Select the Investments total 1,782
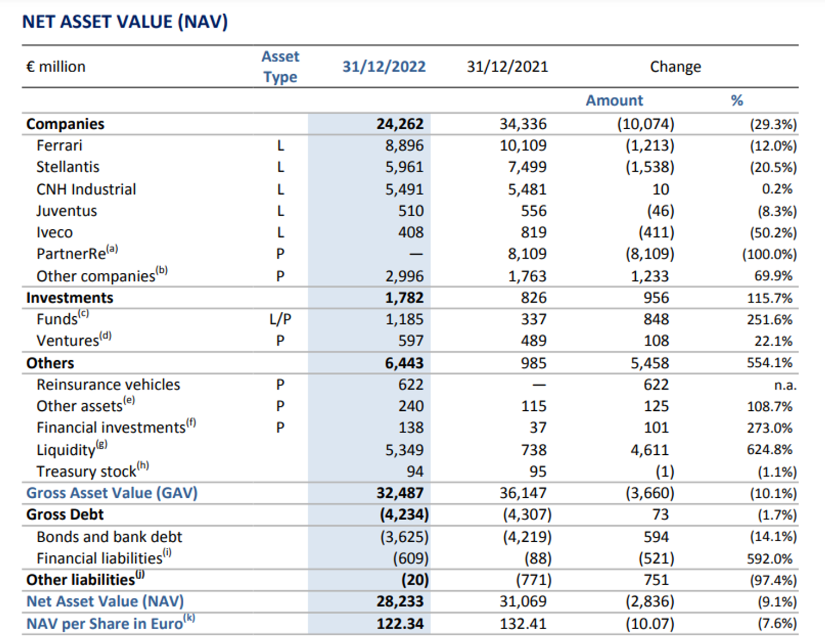The width and height of the screenshot is (825, 644). [x=404, y=298]
